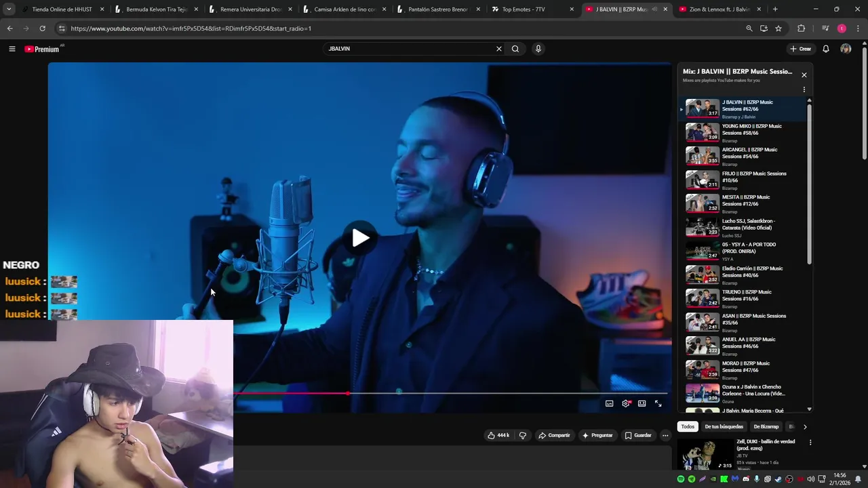The image size is (868, 488).
Task: Open the YouTube hamburger guide menu
Action: tap(12, 49)
